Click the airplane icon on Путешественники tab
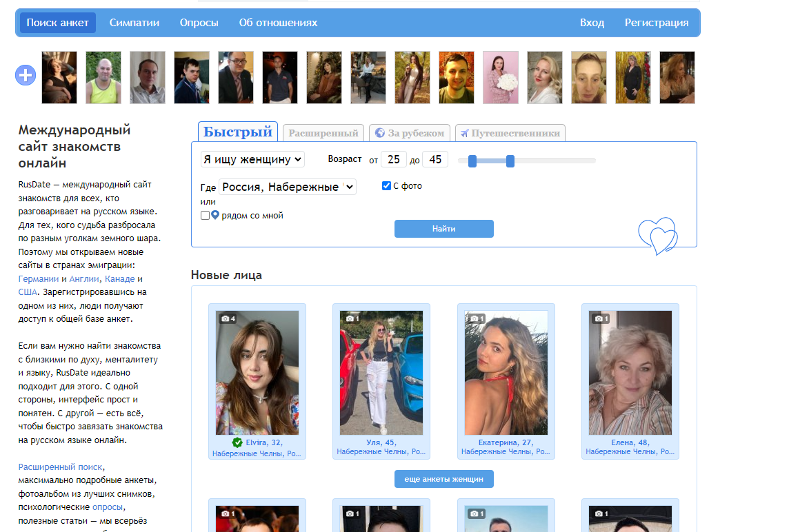The image size is (789, 532). [464, 133]
